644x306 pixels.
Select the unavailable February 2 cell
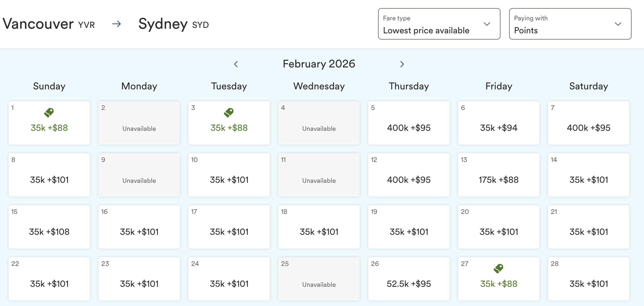click(x=139, y=123)
